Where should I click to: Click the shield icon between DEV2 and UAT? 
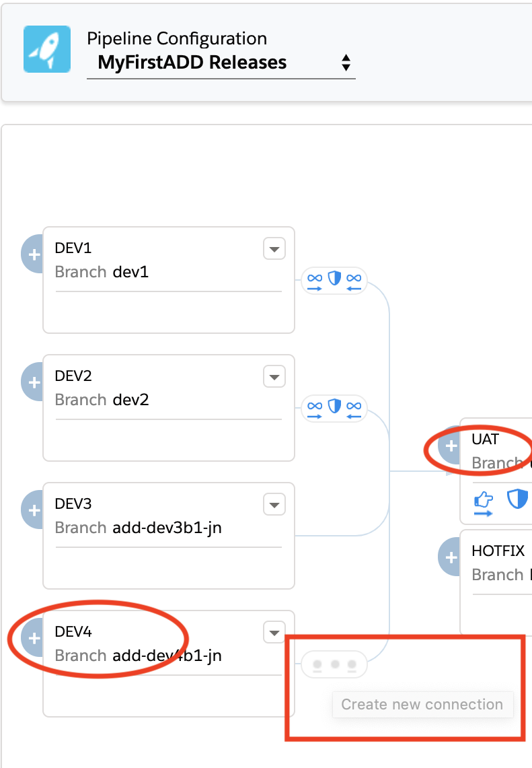(334, 408)
